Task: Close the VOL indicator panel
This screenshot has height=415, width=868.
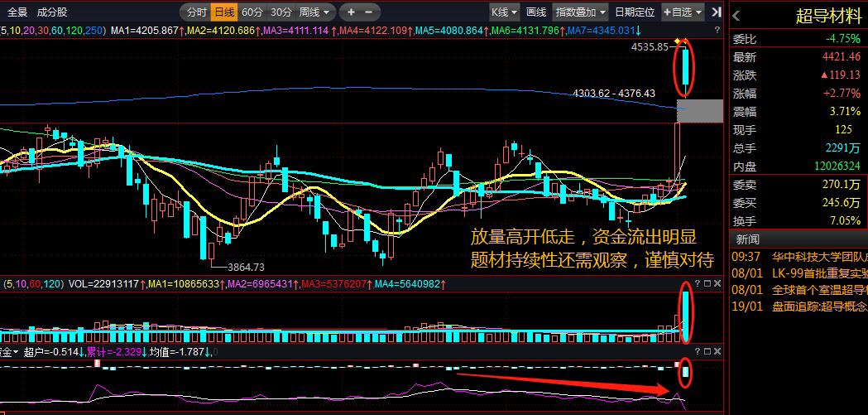Action: [x=717, y=283]
